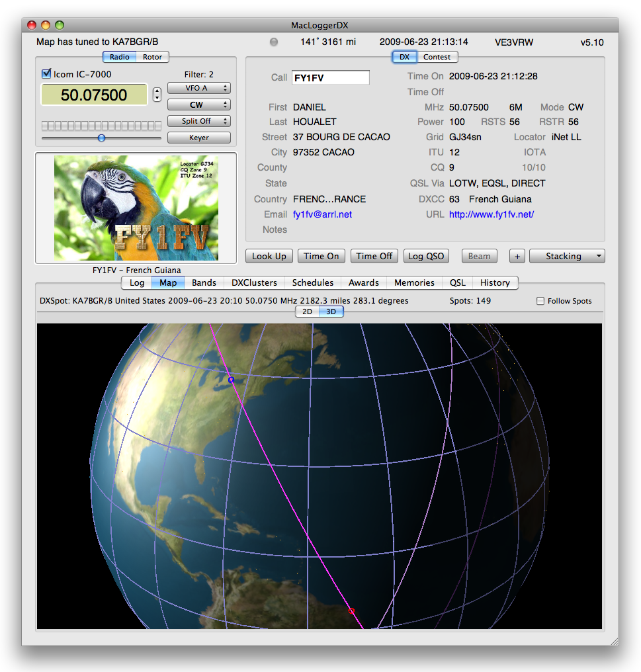Click the plus button beside Beam

517,256
